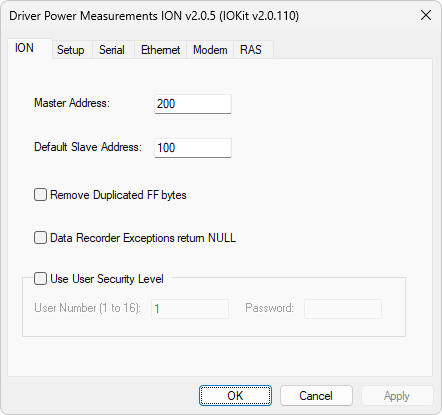This screenshot has width=442, height=415.
Task: Click the User Number input field
Action: (x=190, y=309)
